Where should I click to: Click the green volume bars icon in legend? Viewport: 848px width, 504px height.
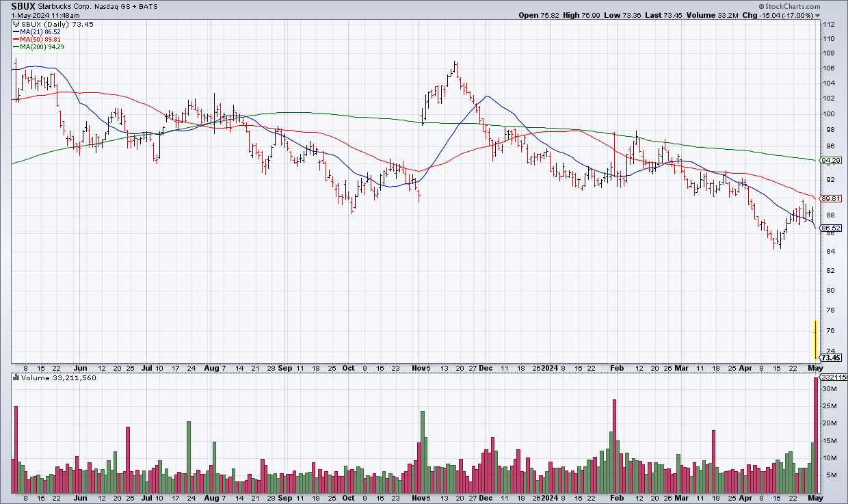point(16,377)
